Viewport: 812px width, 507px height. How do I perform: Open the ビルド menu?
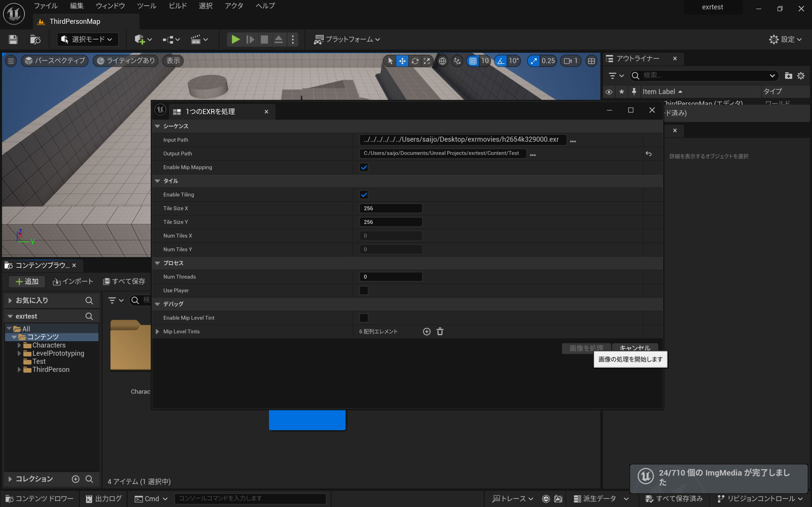pyautogui.click(x=178, y=6)
